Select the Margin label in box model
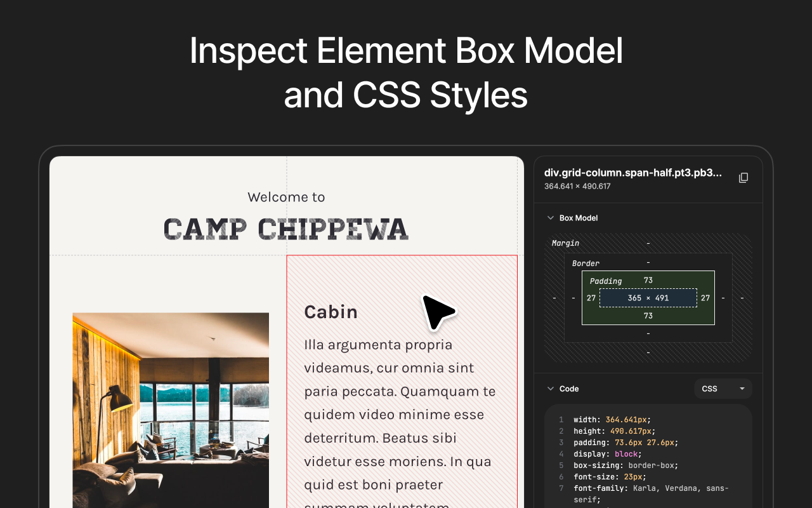The width and height of the screenshot is (812, 508). [565, 243]
